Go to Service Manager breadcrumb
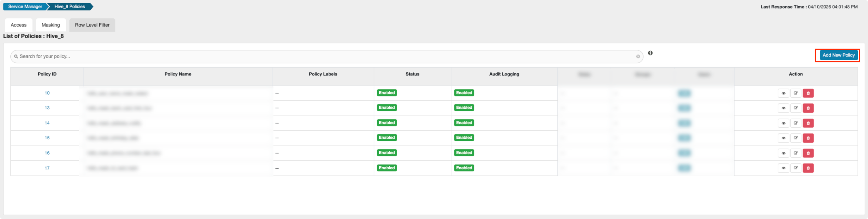The width and height of the screenshot is (868, 219). tap(25, 7)
